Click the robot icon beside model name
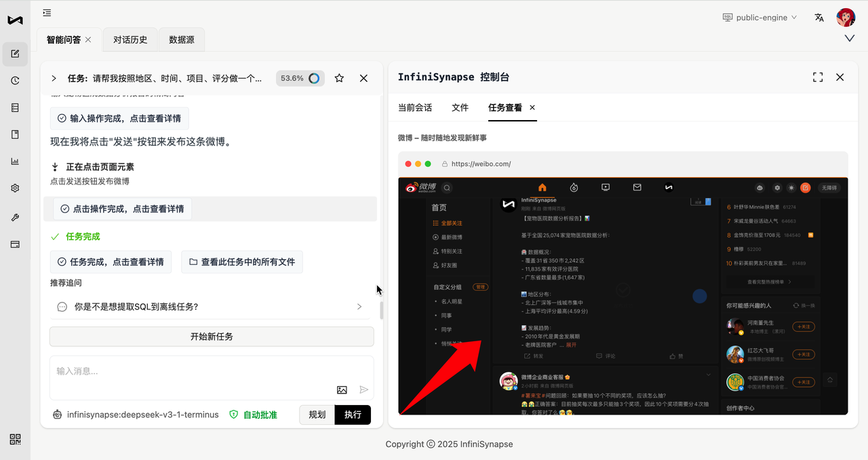The height and width of the screenshot is (460, 868). click(58, 415)
